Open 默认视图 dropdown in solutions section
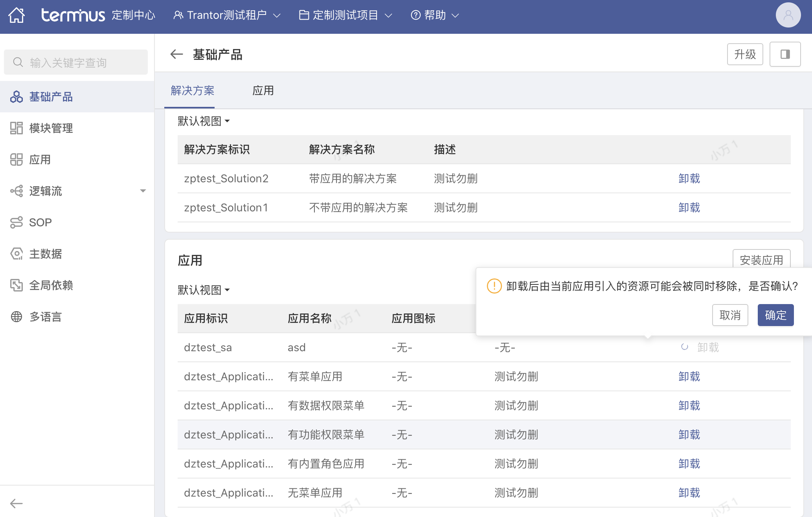Screen dimensions: 812x517 (x=204, y=121)
